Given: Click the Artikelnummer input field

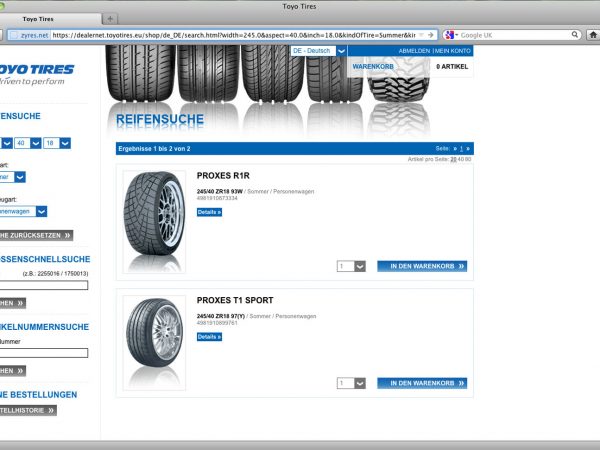Looking at the screenshot, I should [x=44, y=353].
